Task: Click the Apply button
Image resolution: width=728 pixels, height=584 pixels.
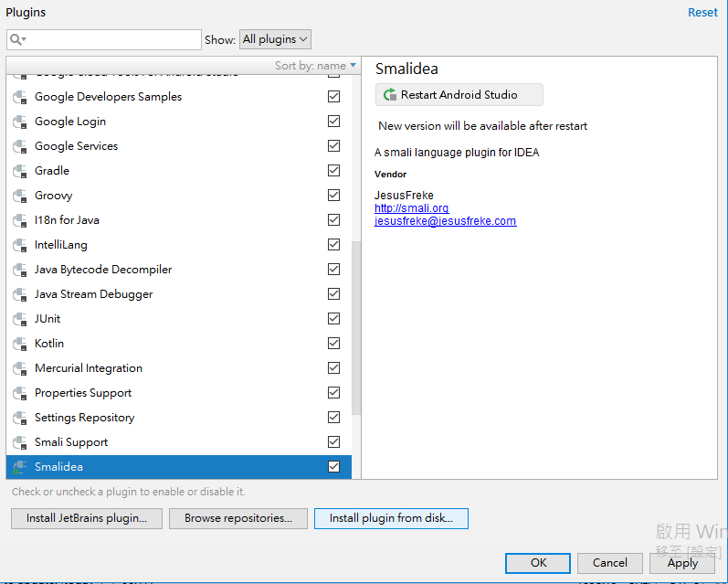Action: 682,563
